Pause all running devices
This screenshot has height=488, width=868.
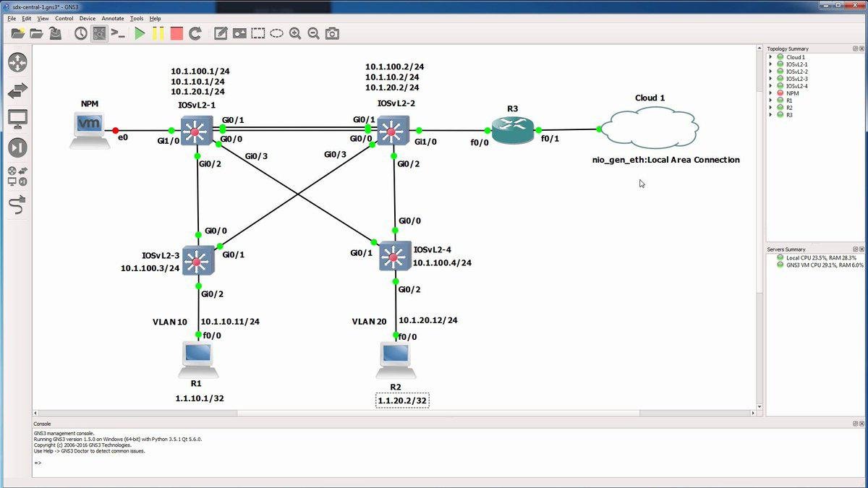(x=157, y=33)
